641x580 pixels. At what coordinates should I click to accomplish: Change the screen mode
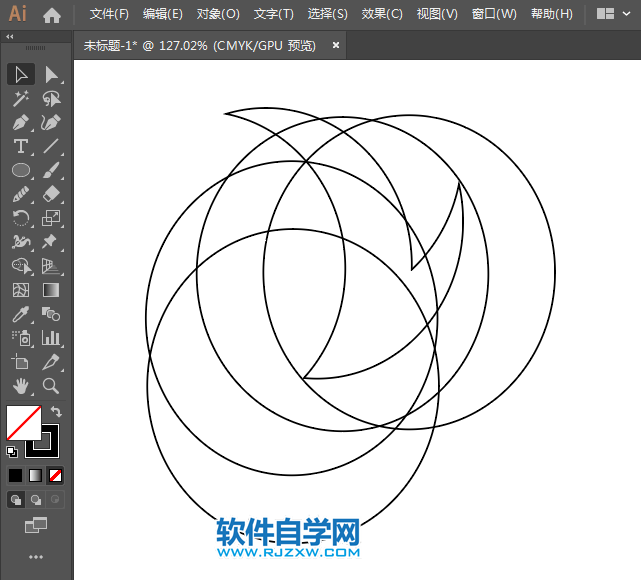[36, 525]
